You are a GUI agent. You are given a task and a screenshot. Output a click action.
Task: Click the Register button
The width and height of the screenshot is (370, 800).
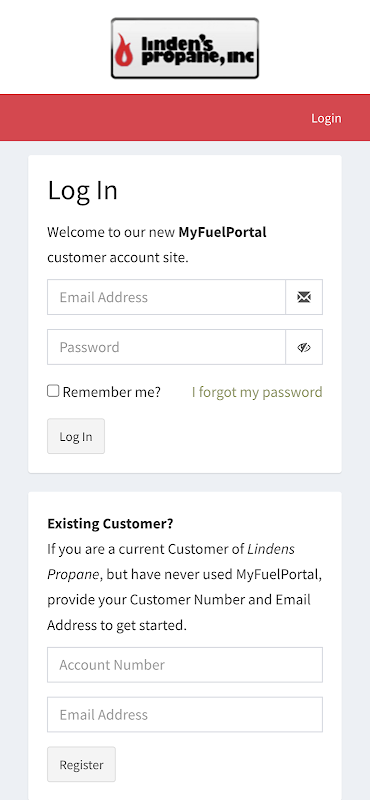(82, 764)
